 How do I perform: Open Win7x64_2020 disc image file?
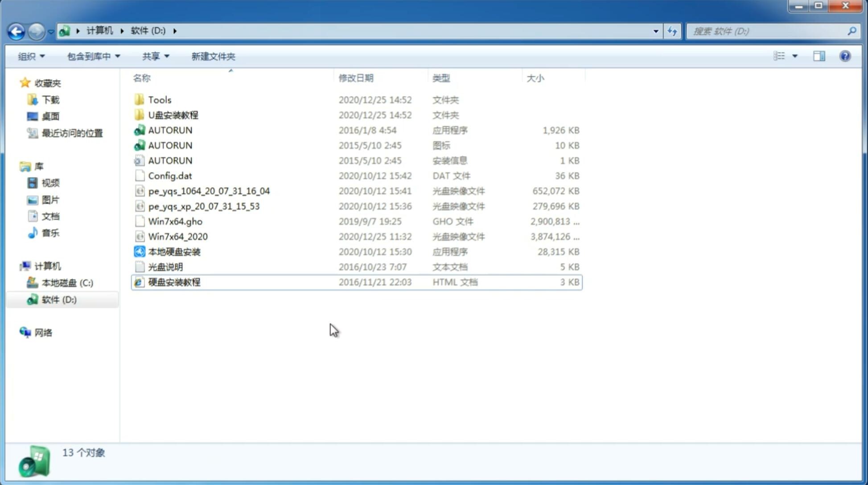[x=177, y=237]
